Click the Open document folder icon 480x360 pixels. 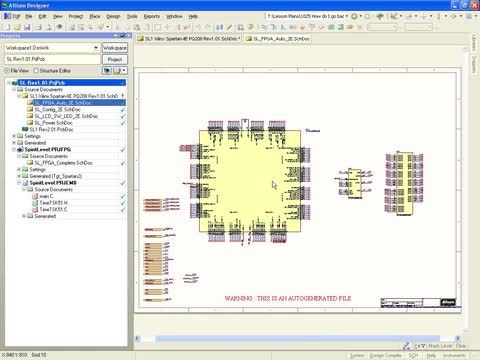tap(17, 27)
